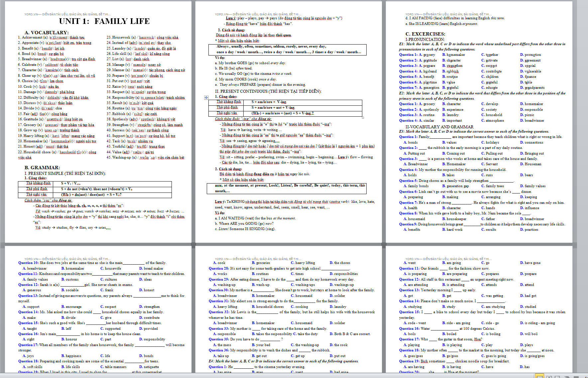Image resolution: width=588 pixels, height=378 pixels.
Task: Click answer option "C. family trees"
Action: (x=493, y=186)
